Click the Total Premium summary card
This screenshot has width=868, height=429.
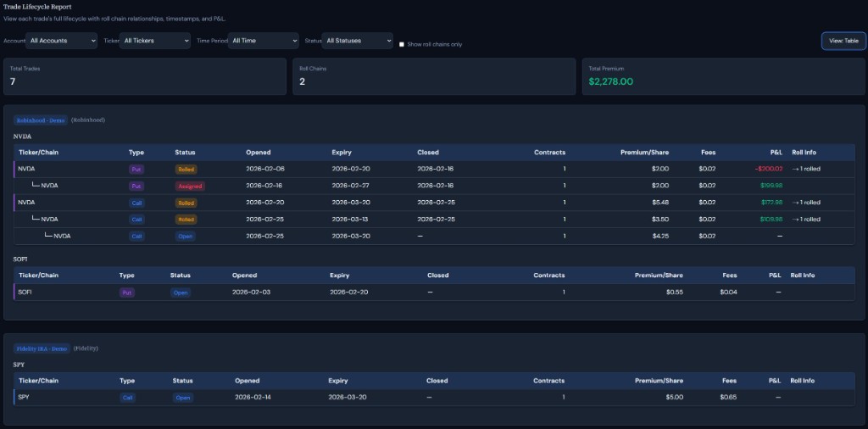click(719, 76)
